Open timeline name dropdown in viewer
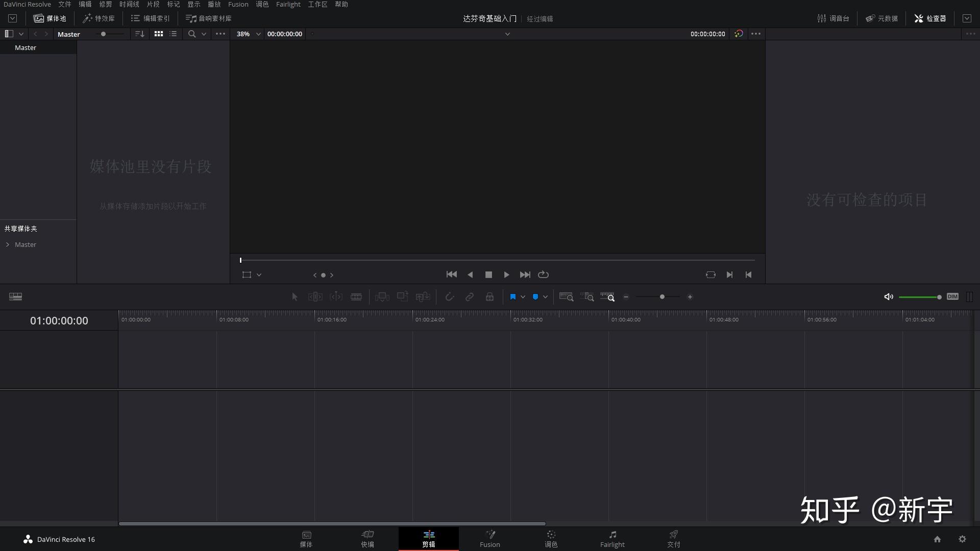This screenshot has height=551, width=980. (507, 34)
